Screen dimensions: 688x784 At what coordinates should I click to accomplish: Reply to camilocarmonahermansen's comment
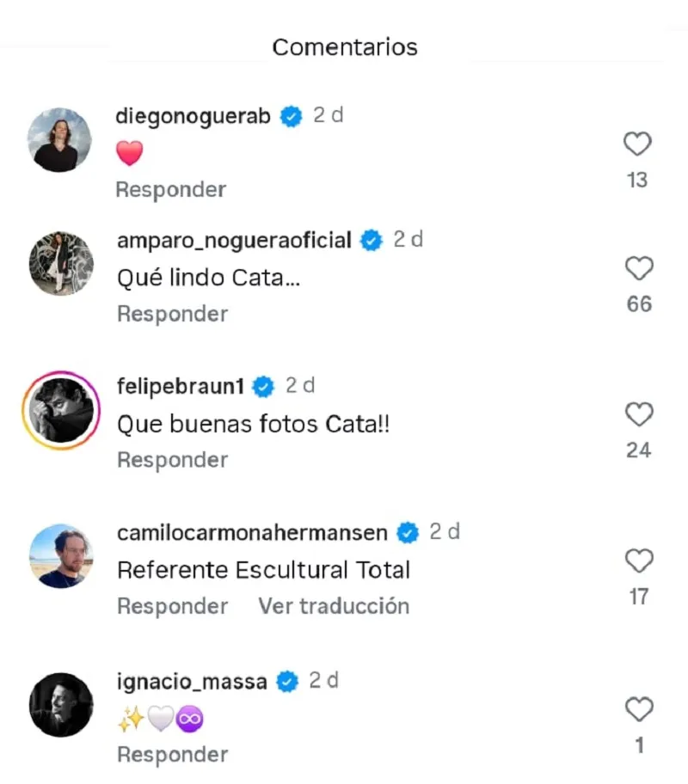pyautogui.click(x=172, y=607)
